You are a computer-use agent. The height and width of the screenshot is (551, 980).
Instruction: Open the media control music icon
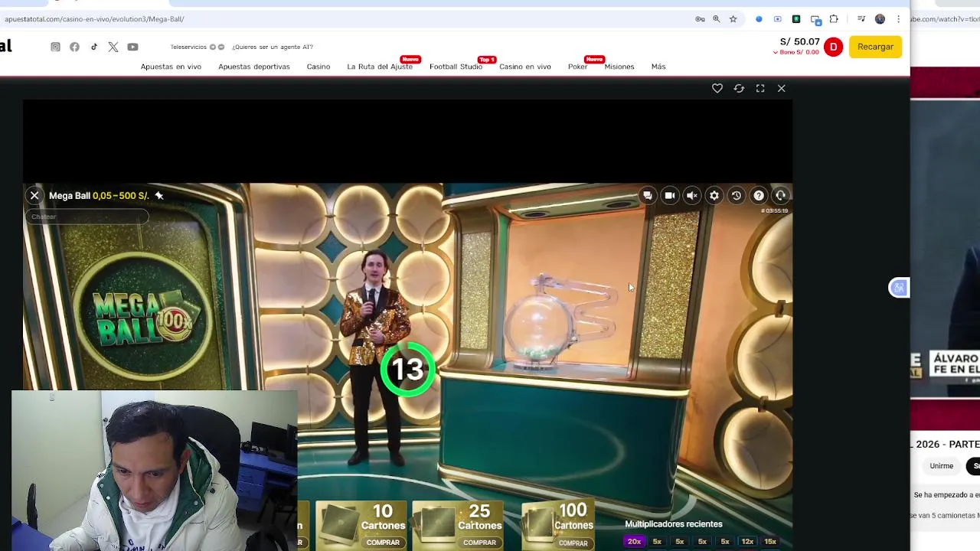click(861, 19)
